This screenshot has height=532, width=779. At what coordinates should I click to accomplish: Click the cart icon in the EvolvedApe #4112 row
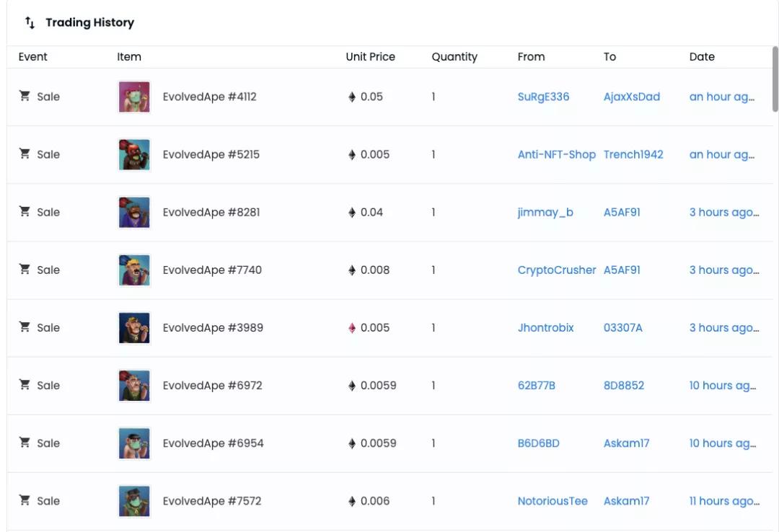(x=25, y=97)
